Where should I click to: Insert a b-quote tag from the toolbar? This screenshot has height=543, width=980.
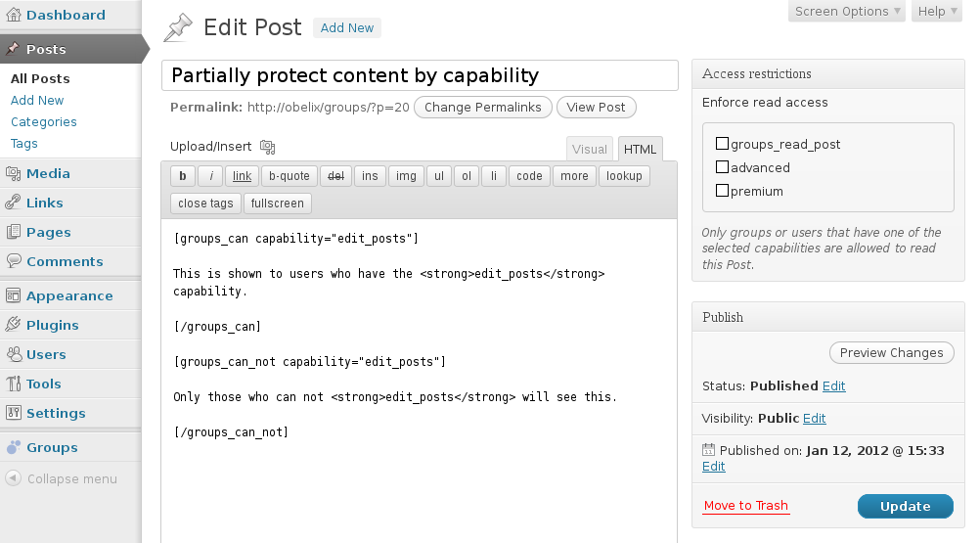coord(290,176)
